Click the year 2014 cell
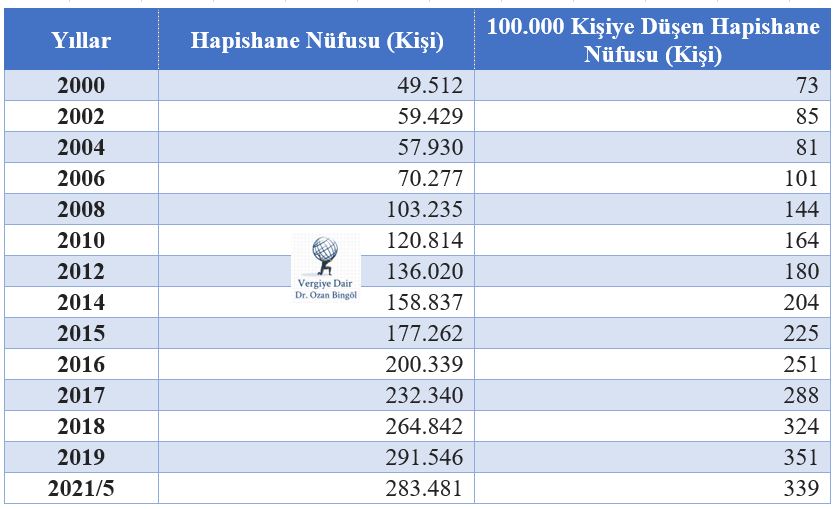 [81, 303]
